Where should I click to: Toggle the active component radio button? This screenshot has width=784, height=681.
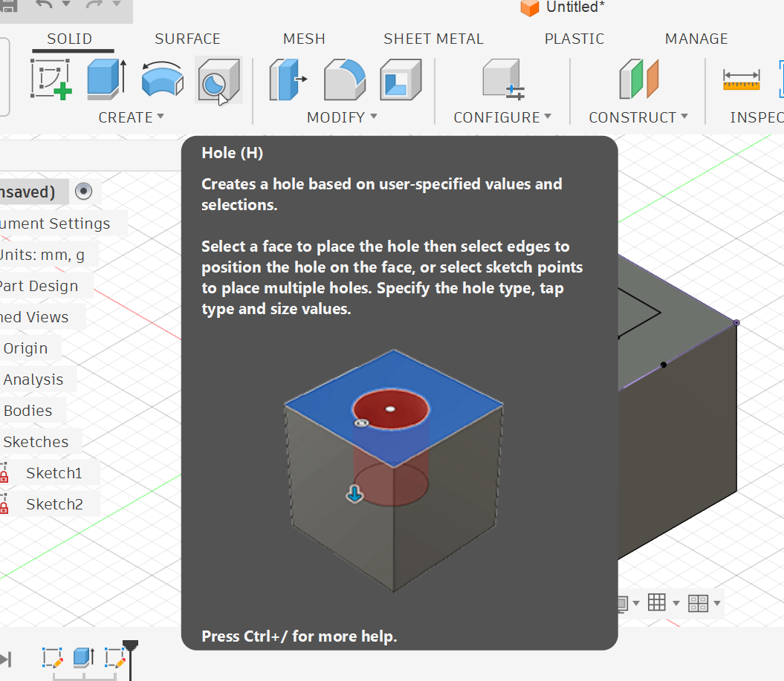[x=83, y=192]
